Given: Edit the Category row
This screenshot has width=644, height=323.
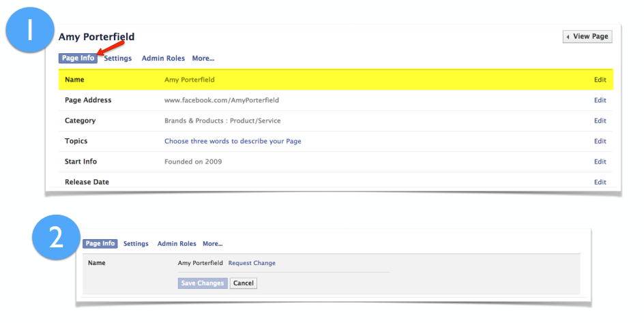Looking at the screenshot, I should point(600,121).
